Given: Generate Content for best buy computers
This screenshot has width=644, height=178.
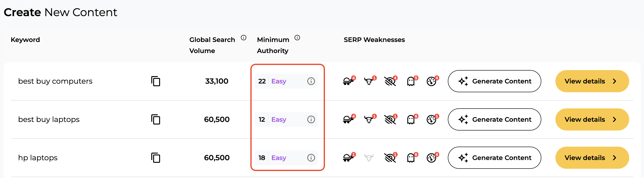Looking at the screenshot, I should [x=494, y=81].
